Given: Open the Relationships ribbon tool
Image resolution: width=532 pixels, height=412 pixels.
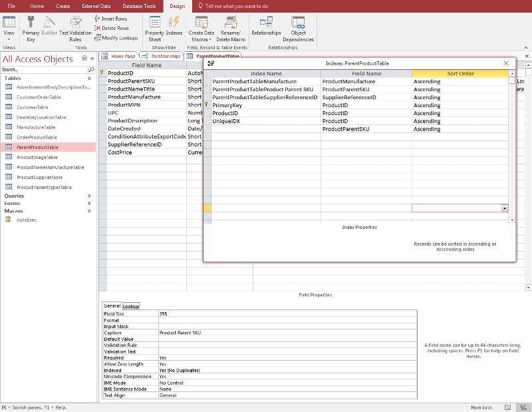Looking at the screenshot, I should click(x=266, y=27).
